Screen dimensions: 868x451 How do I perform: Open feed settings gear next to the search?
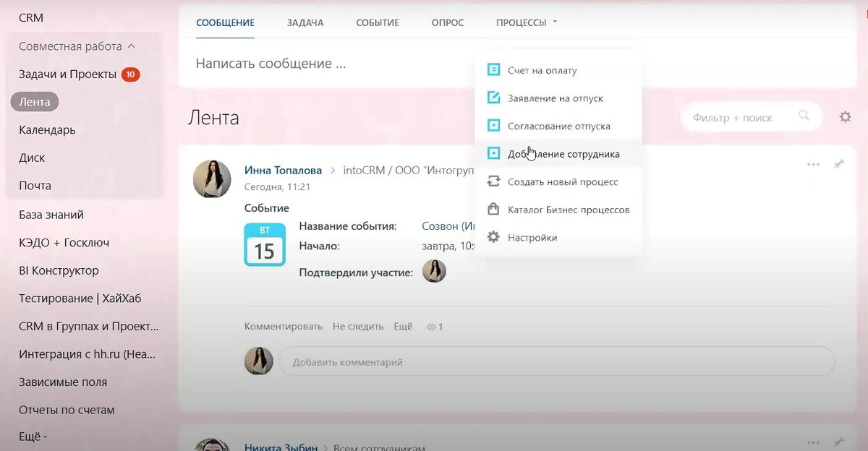pyautogui.click(x=845, y=116)
